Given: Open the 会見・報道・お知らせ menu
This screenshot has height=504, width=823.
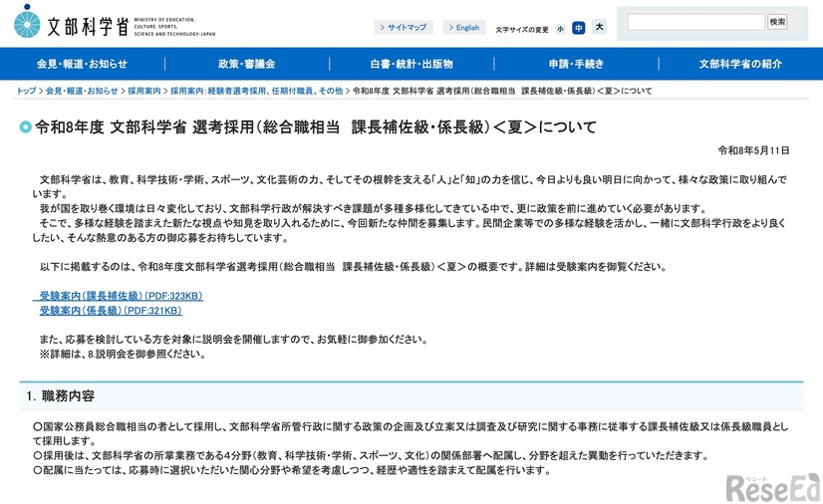Looking at the screenshot, I should pyautogui.click(x=83, y=64).
